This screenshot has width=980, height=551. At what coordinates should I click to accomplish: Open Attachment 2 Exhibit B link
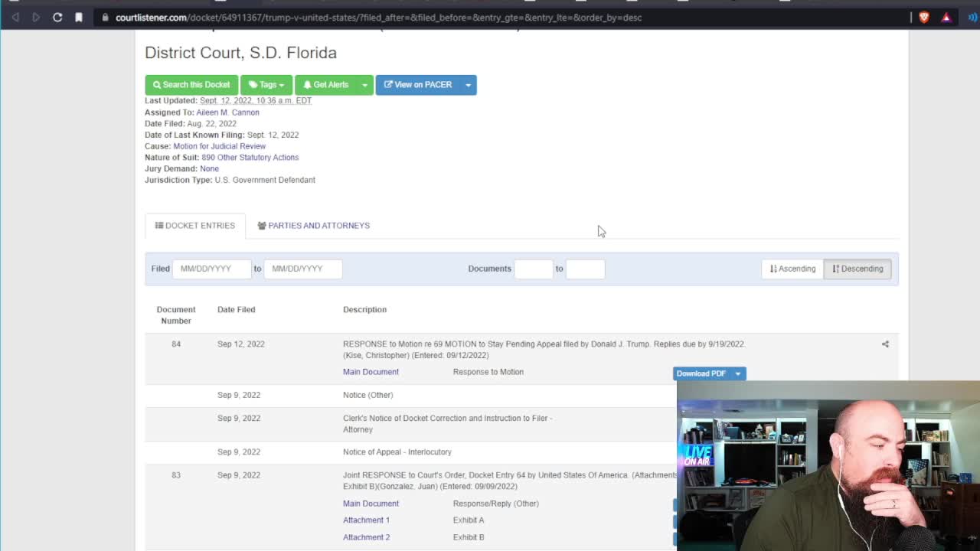pyautogui.click(x=366, y=537)
